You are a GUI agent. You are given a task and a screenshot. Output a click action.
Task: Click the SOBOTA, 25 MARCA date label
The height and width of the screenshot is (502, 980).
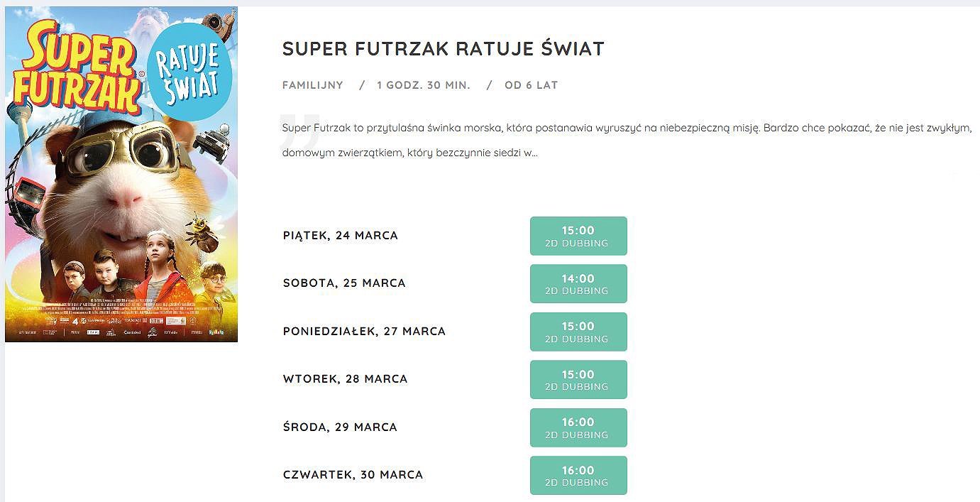344,283
